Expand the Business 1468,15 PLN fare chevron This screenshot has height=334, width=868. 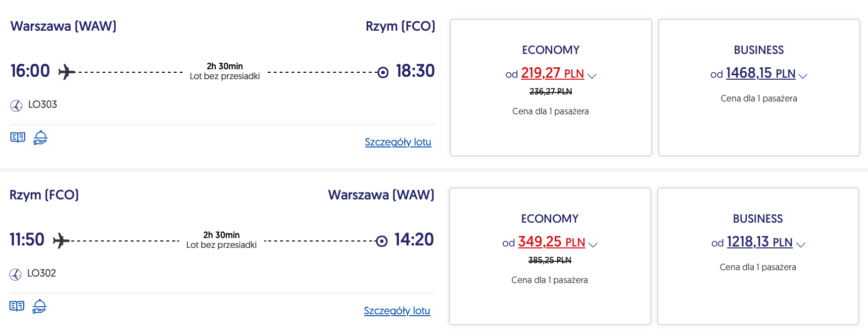click(803, 76)
